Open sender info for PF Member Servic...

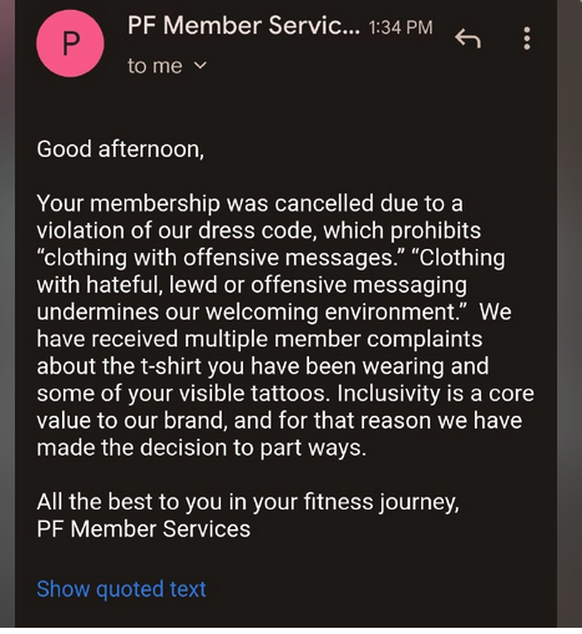[243, 25]
